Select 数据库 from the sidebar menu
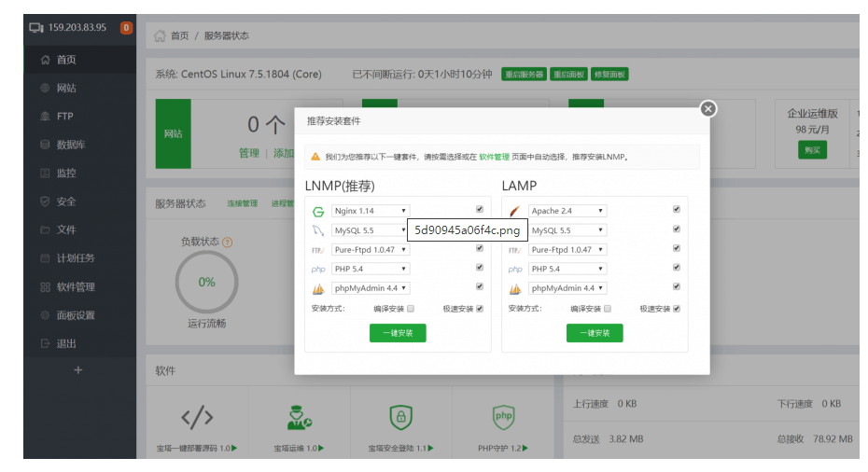Screen dimensions: 868x472 [71, 145]
